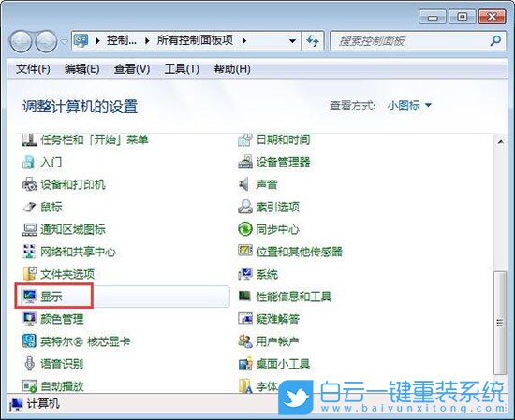Click the 入门 Getting Started icon
Screen dimensions: 515x420
pyautogui.click(x=29, y=163)
